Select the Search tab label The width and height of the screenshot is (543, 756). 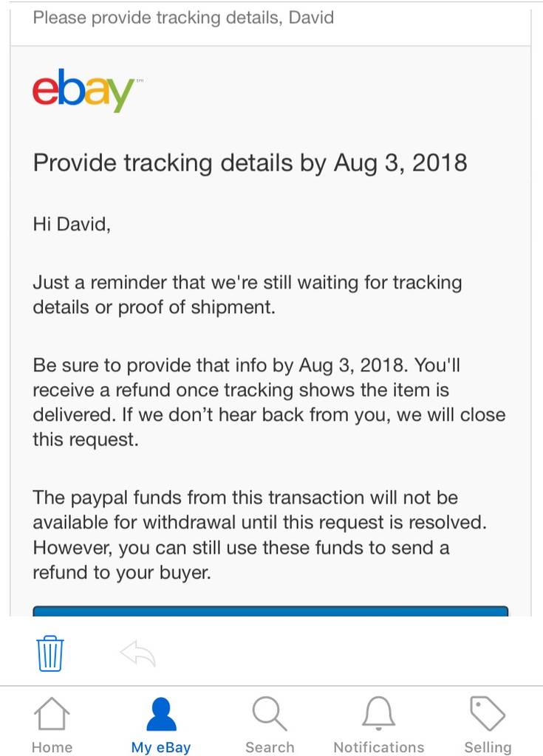coord(270,747)
